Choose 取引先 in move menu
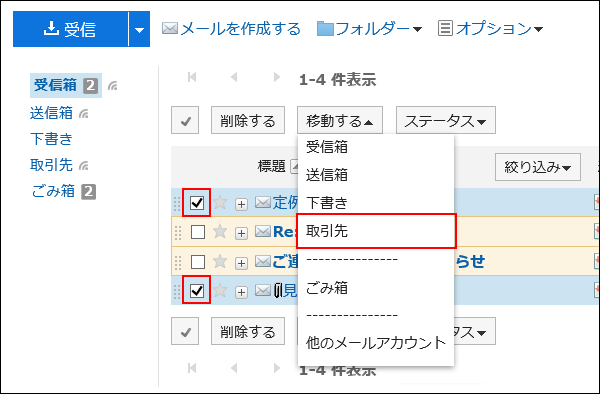Viewport: 600px width, 394px height. (x=376, y=231)
